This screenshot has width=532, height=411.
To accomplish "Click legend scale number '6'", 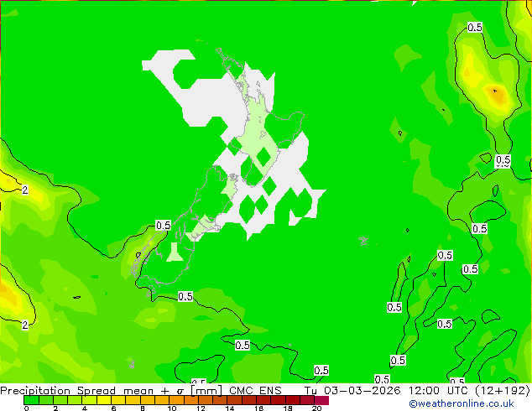I will coord(113,408).
